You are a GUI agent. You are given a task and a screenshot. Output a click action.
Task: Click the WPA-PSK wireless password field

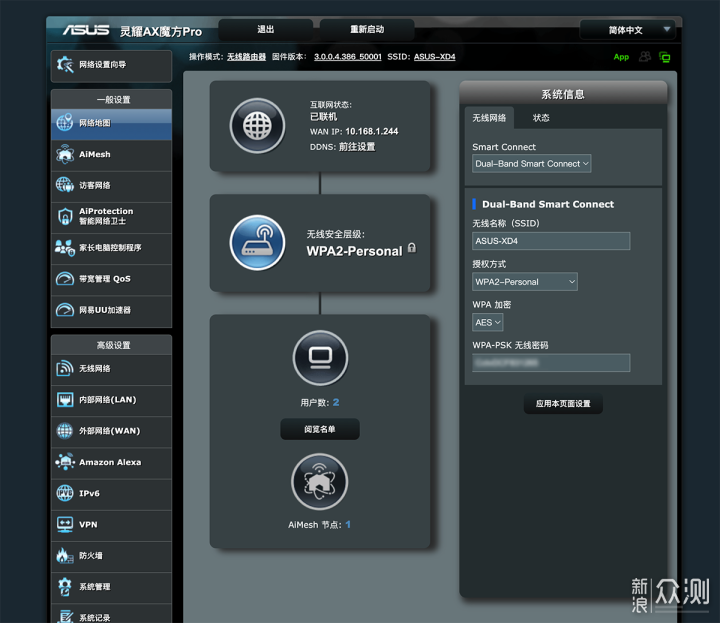coord(551,363)
